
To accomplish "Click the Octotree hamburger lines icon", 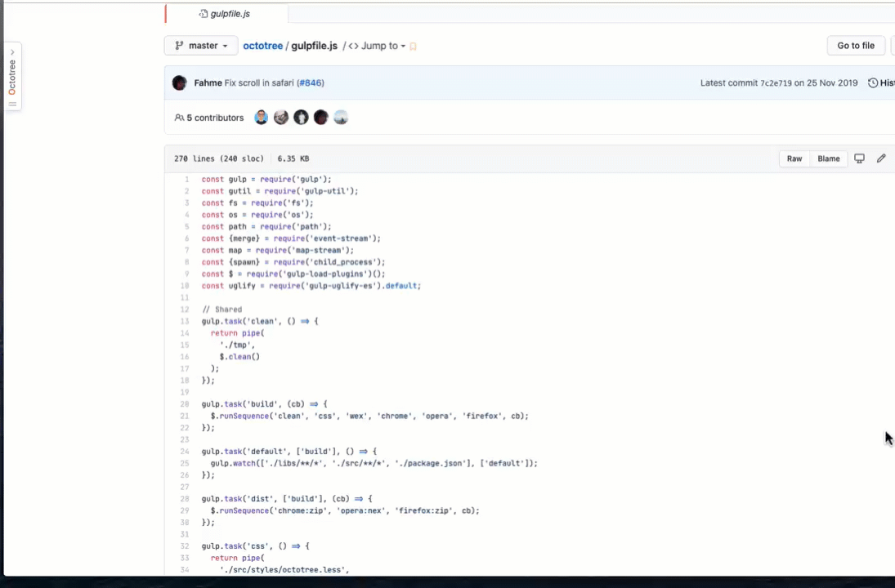I will [x=12, y=104].
